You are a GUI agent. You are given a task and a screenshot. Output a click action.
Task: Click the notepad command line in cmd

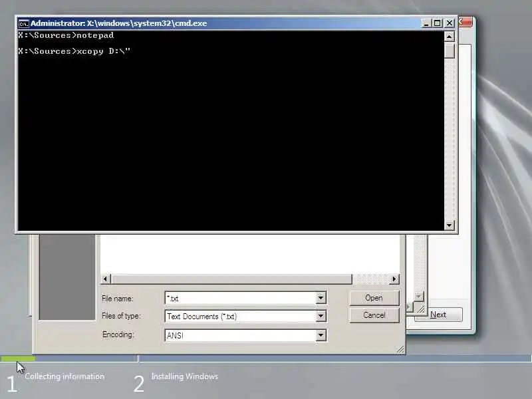coord(66,35)
